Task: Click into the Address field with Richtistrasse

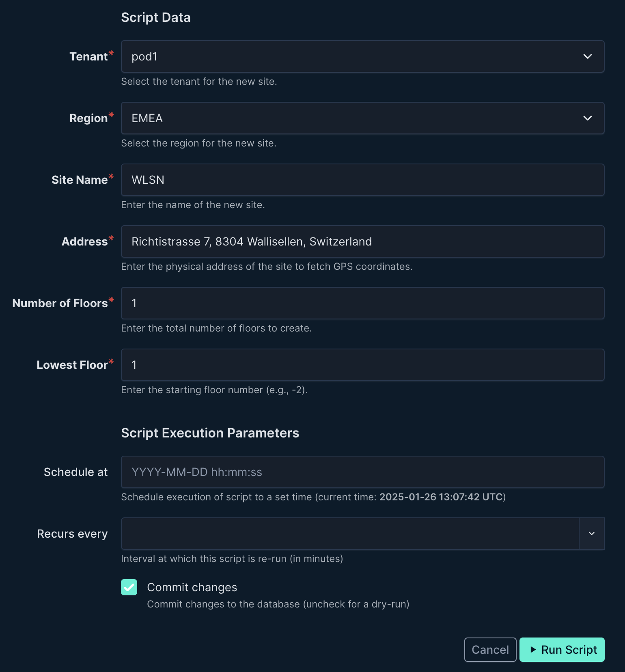Action: [362, 241]
